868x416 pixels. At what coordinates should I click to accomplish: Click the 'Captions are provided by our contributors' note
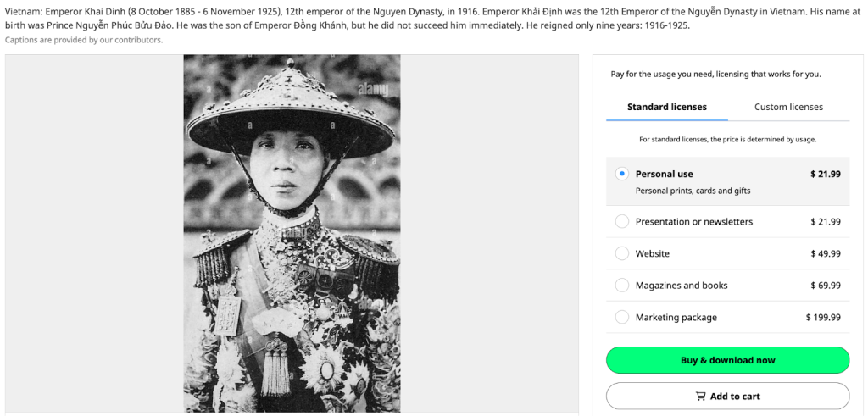(x=84, y=40)
